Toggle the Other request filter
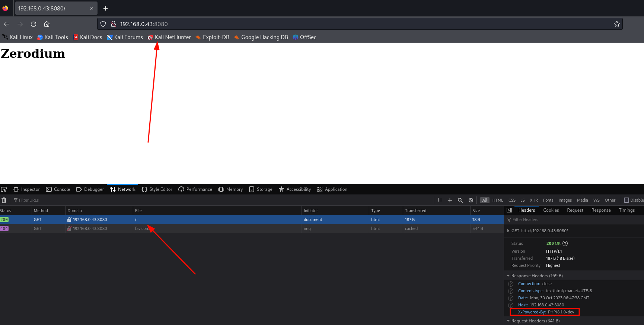This screenshot has height=325, width=644. point(610,200)
